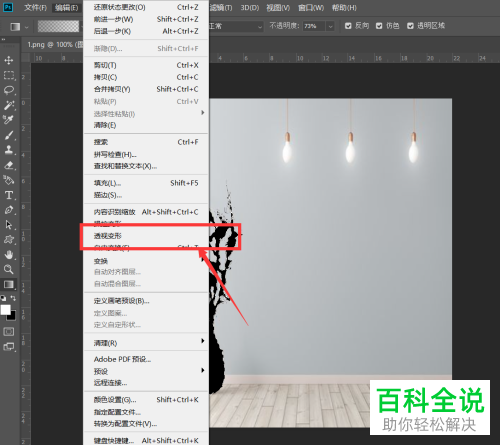Choose 搜索 Ctrl+F menu item
Viewport: 500px width, 445px height.
pos(146,142)
